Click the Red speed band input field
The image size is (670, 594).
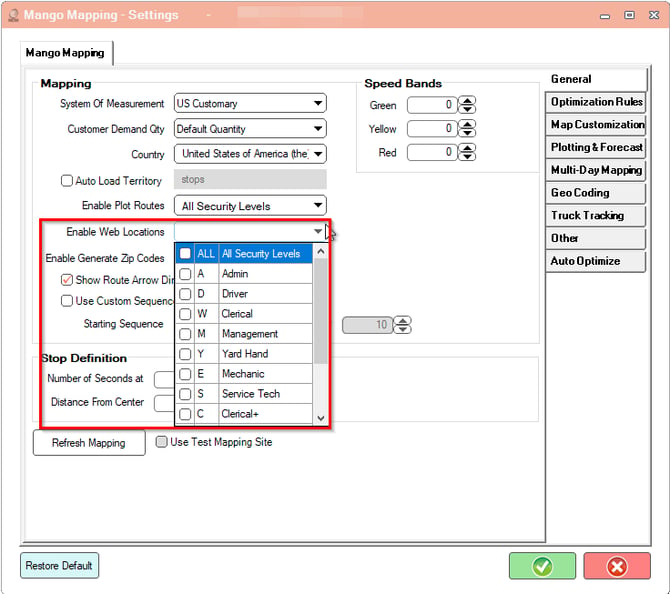click(432, 153)
